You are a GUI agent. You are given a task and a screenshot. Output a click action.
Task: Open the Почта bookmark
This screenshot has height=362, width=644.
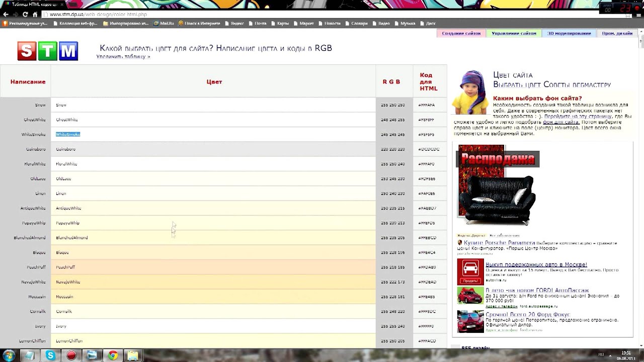coord(257,23)
